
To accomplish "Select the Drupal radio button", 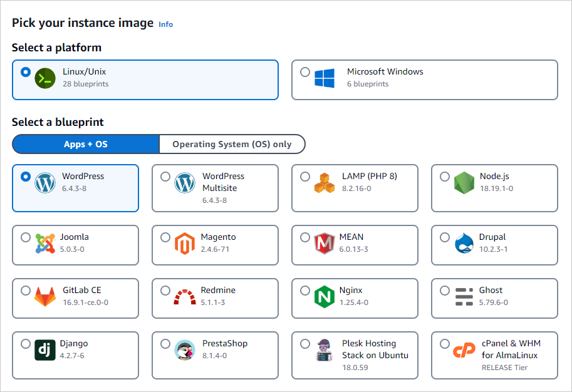I will pos(445,237).
